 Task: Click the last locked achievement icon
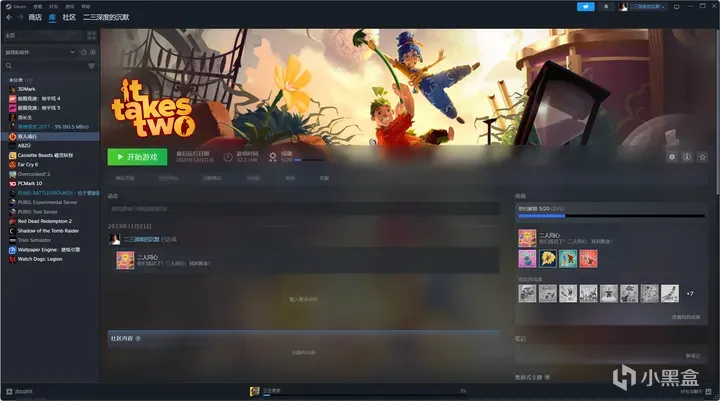coord(669,294)
